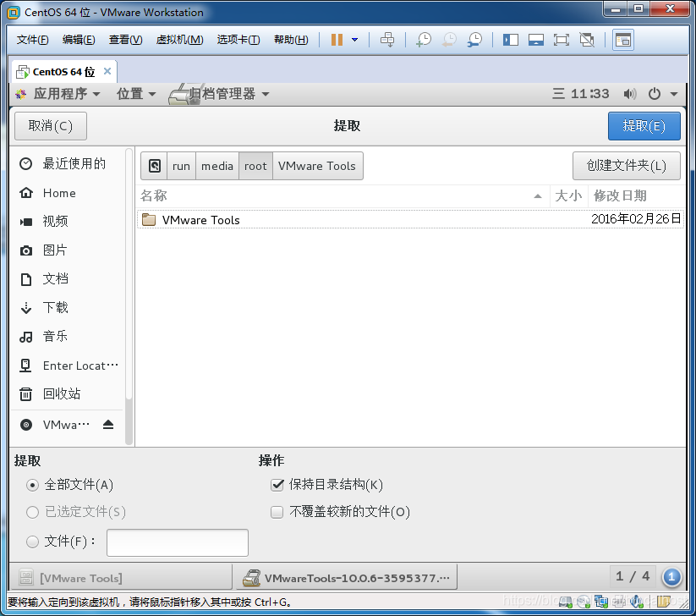
Task: Open Home in the sidebar
Action: click(67, 193)
